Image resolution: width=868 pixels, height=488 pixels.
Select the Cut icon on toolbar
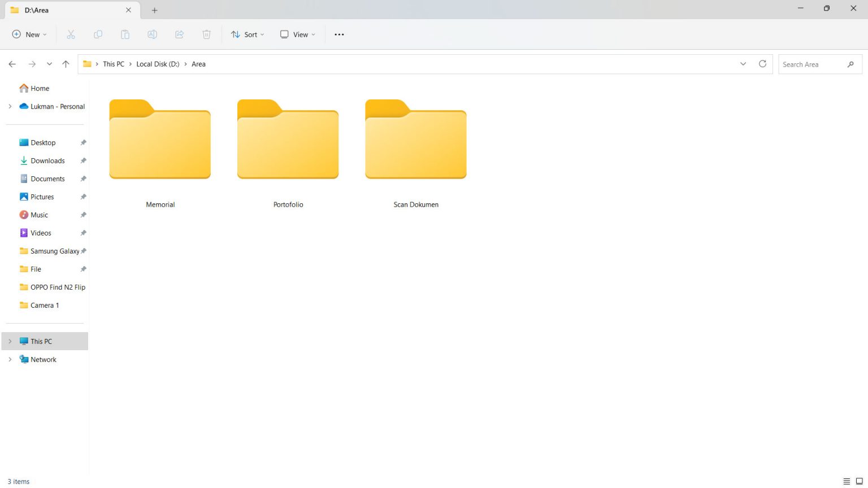pos(71,34)
